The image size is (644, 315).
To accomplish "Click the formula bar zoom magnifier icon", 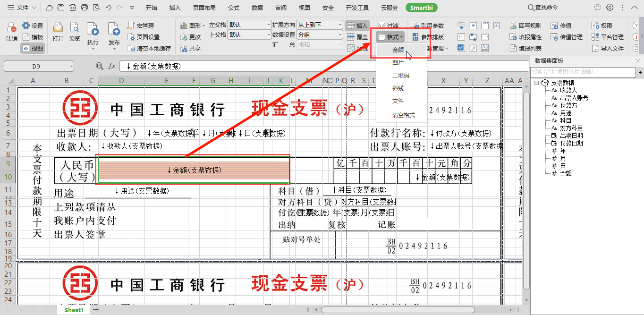I will (99, 66).
